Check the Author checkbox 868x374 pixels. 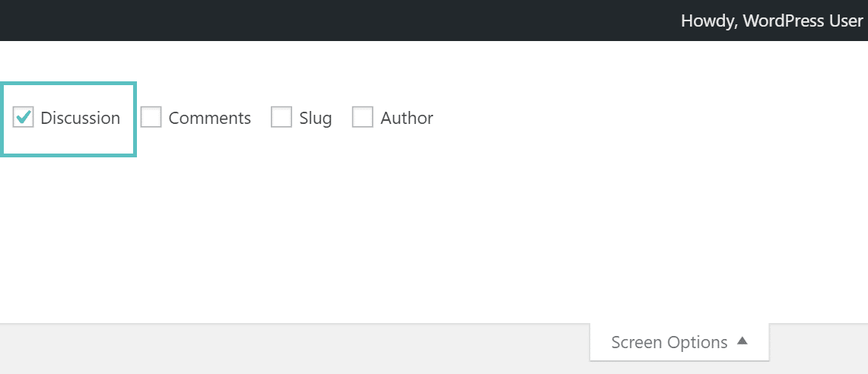[x=363, y=118]
